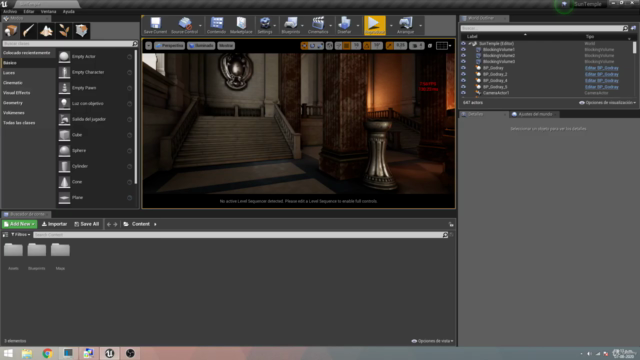Screen dimensions: 640x360
Task: Select the Foliage mode icon
Action: pos(63,31)
